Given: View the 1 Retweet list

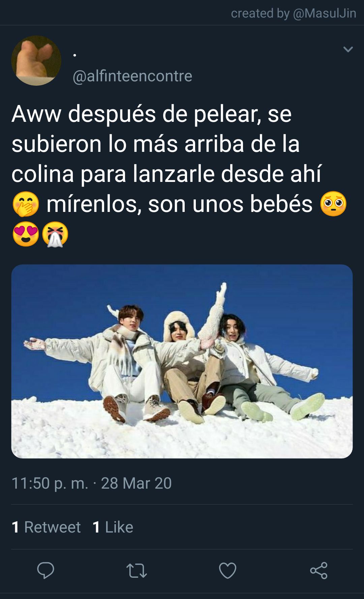Looking at the screenshot, I should [x=46, y=527].
